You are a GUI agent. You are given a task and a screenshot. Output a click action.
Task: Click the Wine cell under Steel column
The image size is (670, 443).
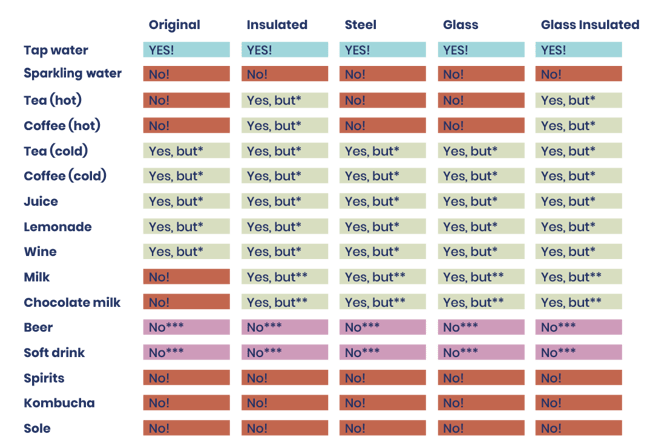383,252
